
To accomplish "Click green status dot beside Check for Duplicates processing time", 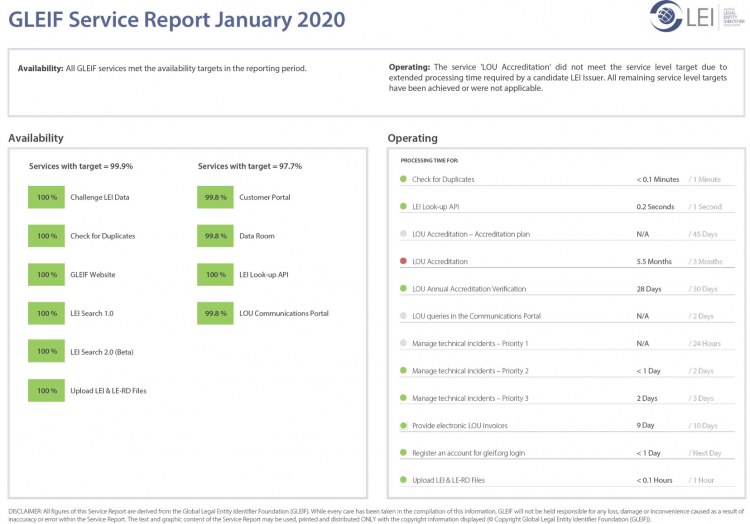I will (403, 179).
